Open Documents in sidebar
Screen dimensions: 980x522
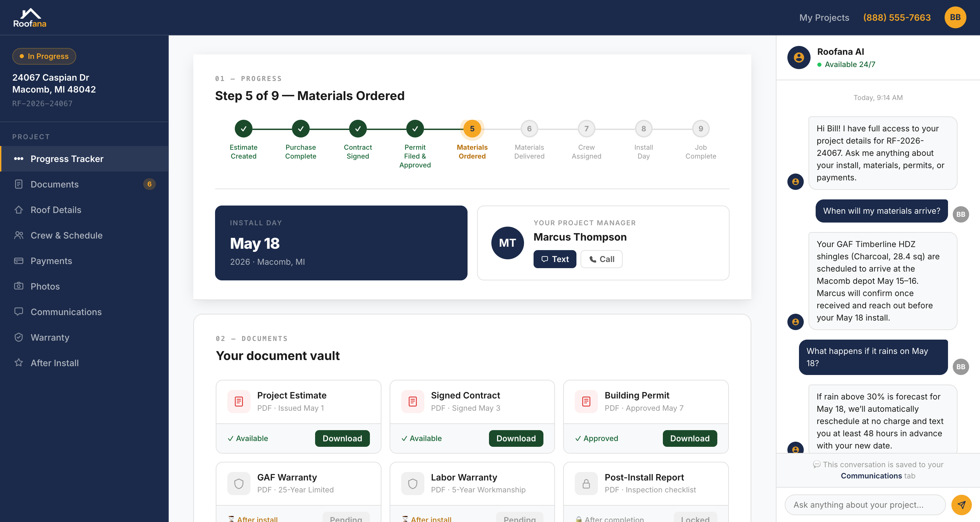[84, 184]
